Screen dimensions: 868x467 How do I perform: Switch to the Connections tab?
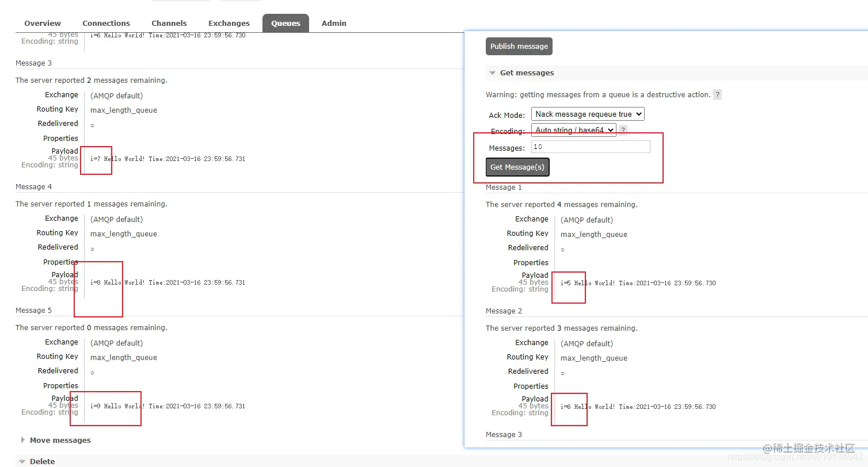coord(106,24)
